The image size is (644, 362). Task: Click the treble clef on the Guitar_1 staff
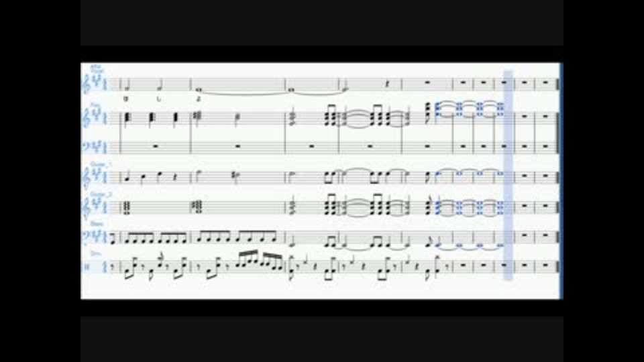click(x=87, y=177)
